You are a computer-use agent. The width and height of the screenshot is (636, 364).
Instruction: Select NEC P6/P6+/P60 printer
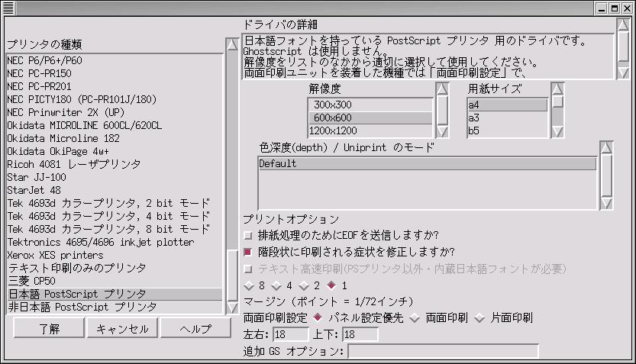click(115, 60)
